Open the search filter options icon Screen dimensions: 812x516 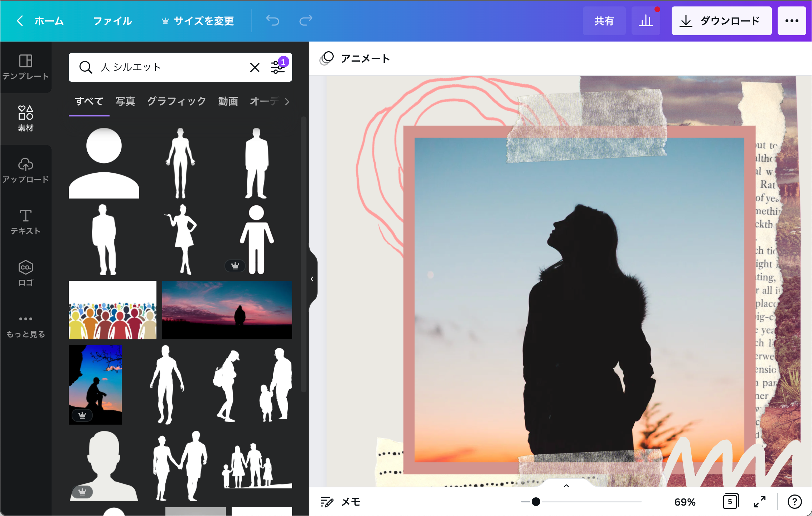[277, 67]
